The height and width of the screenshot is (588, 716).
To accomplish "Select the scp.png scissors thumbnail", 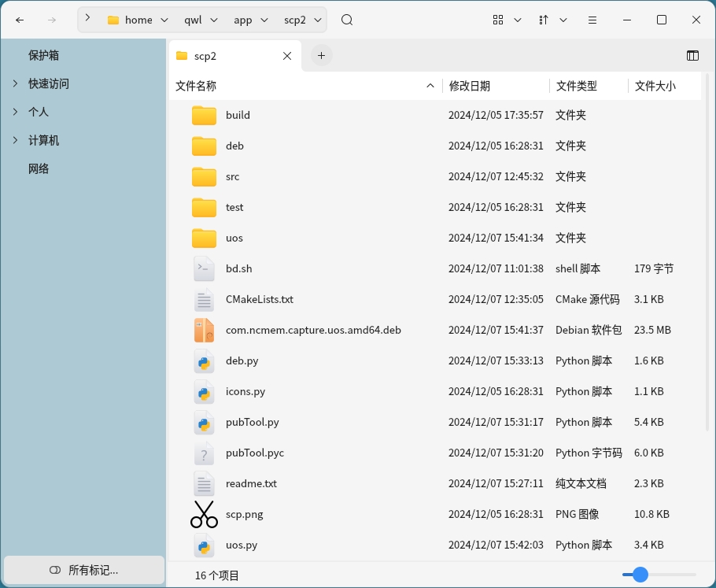I will (x=204, y=514).
